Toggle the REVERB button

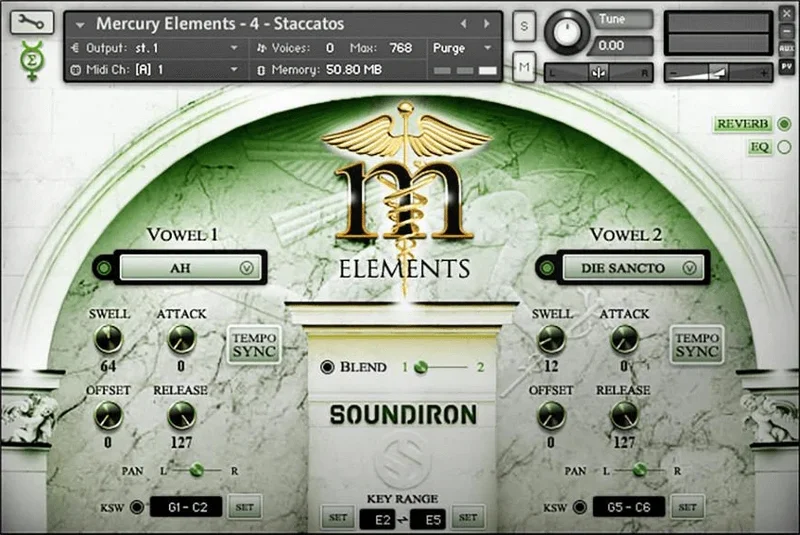coord(742,124)
